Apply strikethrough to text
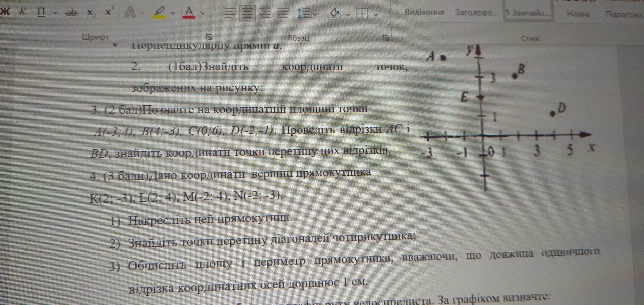 (72, 12)
